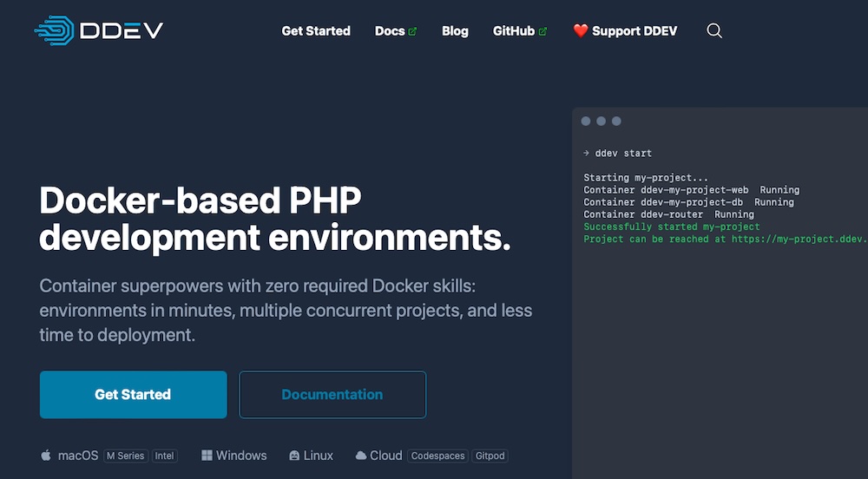Screen dimensions: 868x479
Task: Choose the Gitpod badge
Action: (x=490, y=456)
